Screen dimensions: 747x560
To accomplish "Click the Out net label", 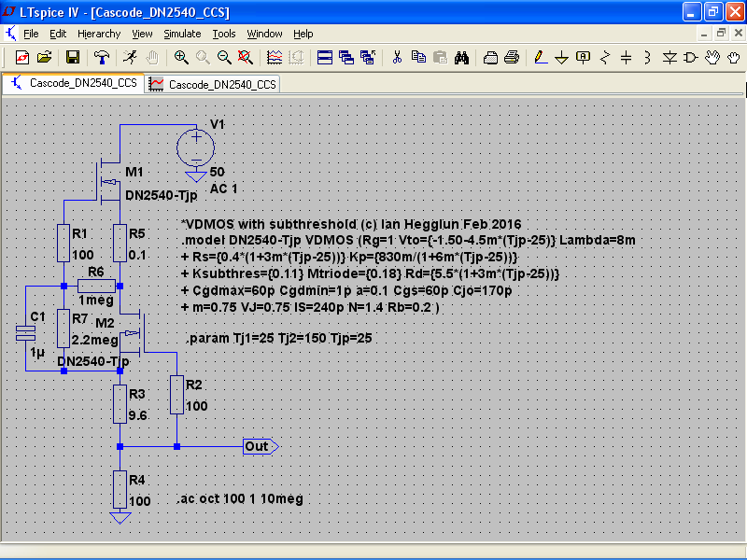I will click(x=261, y=446).
